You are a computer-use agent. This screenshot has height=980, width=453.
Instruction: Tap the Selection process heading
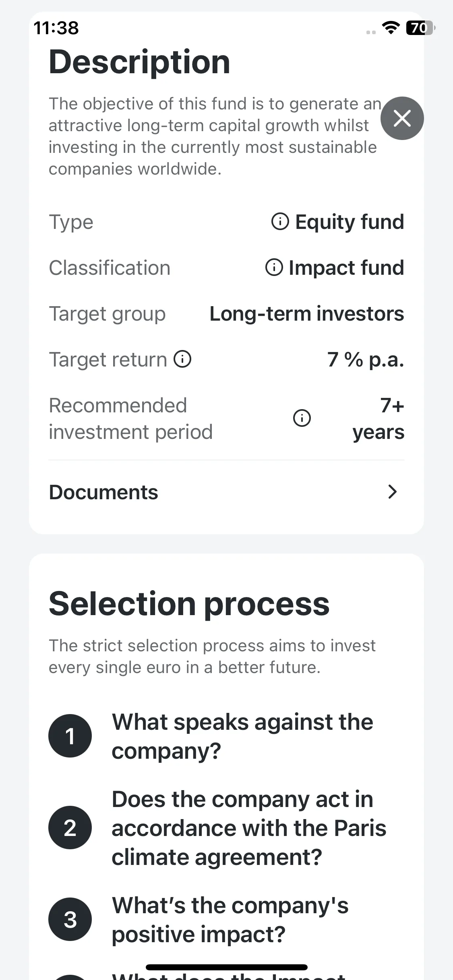click(189, 604)
